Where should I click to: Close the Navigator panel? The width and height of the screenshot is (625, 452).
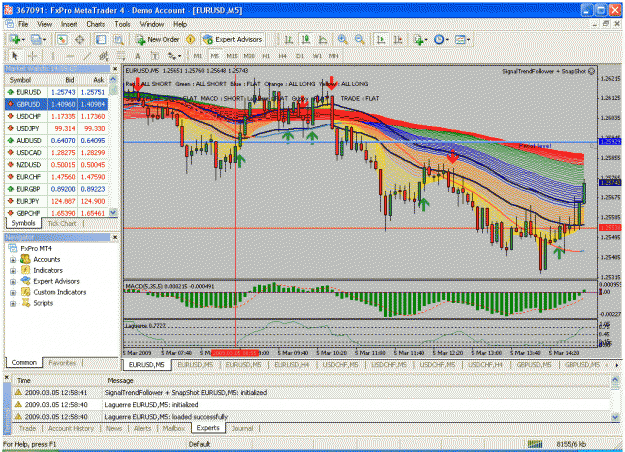[115, 238]
